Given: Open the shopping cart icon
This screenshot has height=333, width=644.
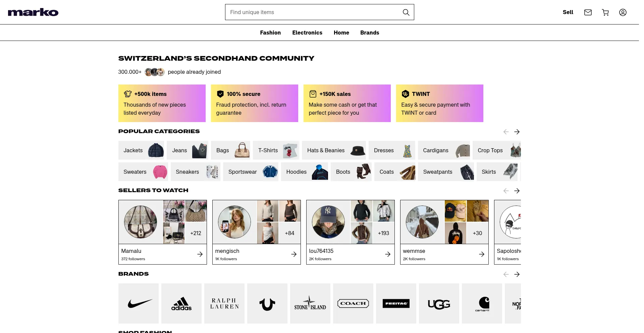Looking at the screenshot, I should point(605,12).
